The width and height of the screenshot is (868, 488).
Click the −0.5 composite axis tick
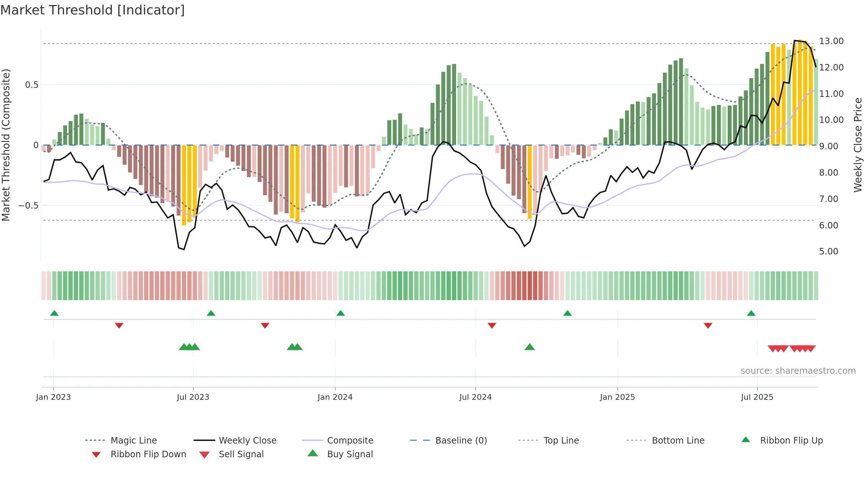28,205
